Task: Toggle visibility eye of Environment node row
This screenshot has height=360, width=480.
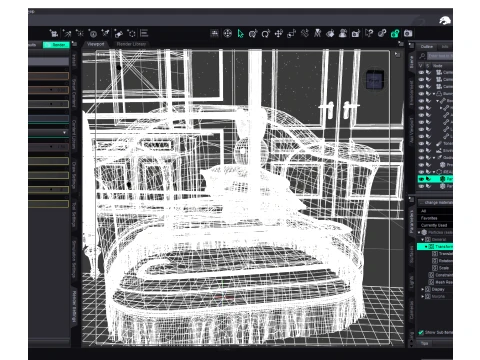Action: (x=421, y=150)
